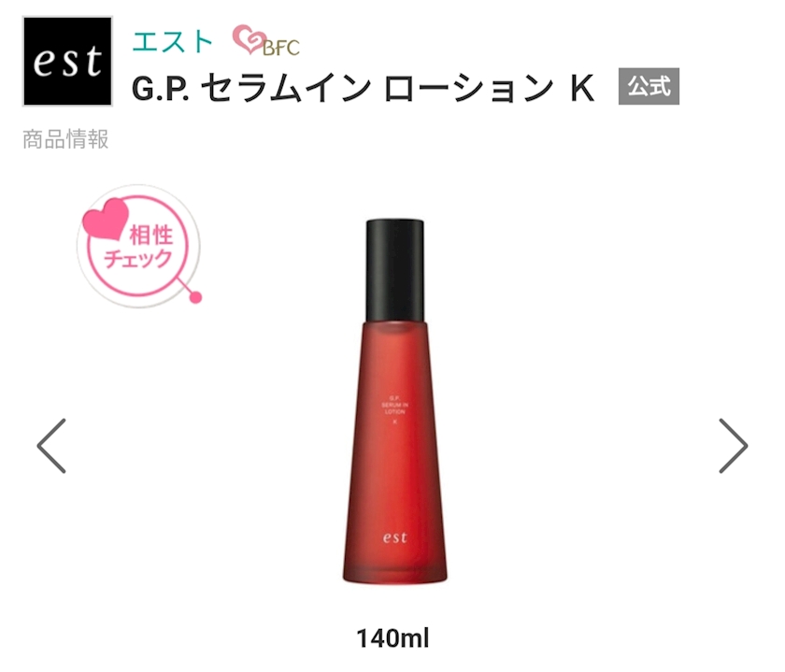Tap the チェック text inside pink badge
This screenshot has width=785, height=672.
(x=137, y=260)
